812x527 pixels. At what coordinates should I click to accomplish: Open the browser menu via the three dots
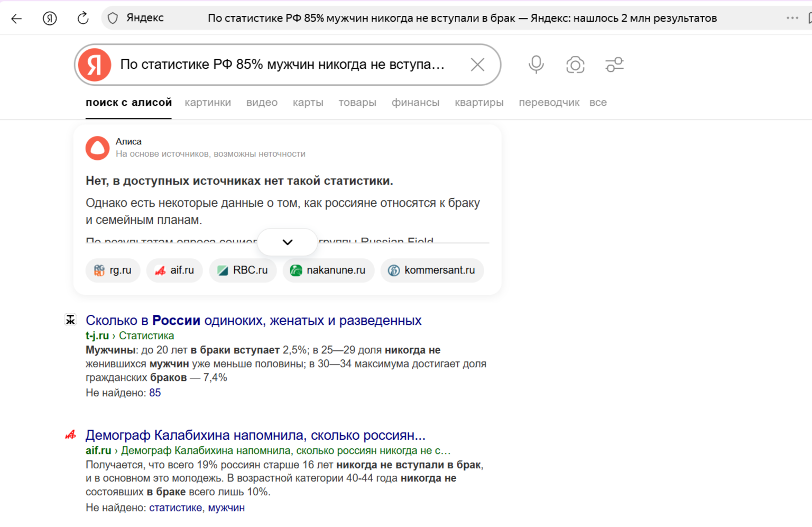pyautogui.click(x=791, y=17)
